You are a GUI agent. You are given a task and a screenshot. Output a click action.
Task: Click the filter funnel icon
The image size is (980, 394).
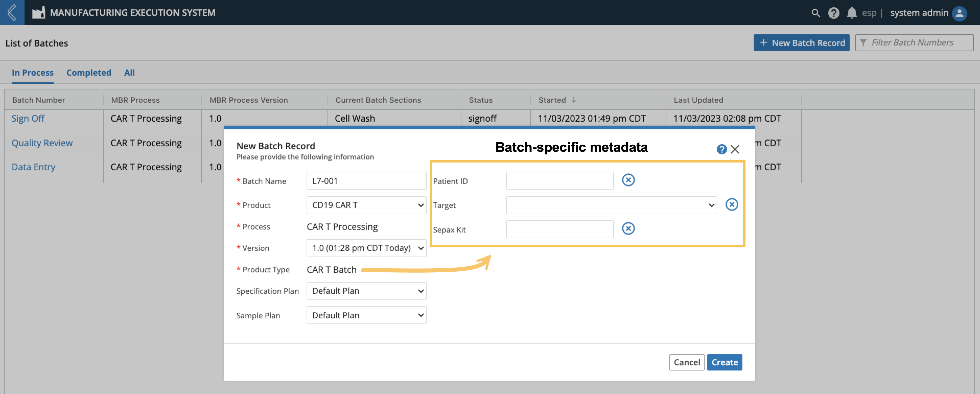pos(863,43)
